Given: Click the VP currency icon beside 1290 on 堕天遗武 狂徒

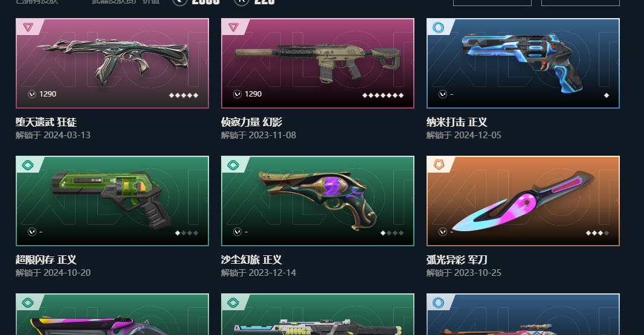Looking at the screenshot, I should 31,94.
